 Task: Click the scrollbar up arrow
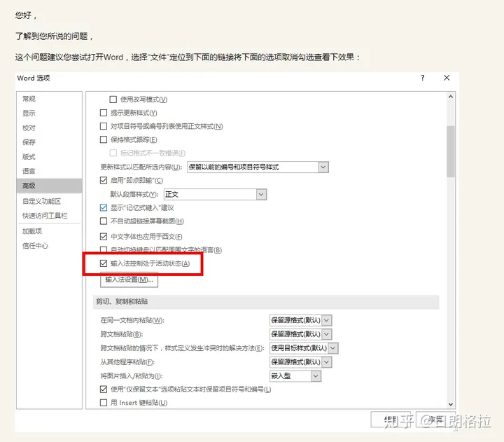click(451, 97)
